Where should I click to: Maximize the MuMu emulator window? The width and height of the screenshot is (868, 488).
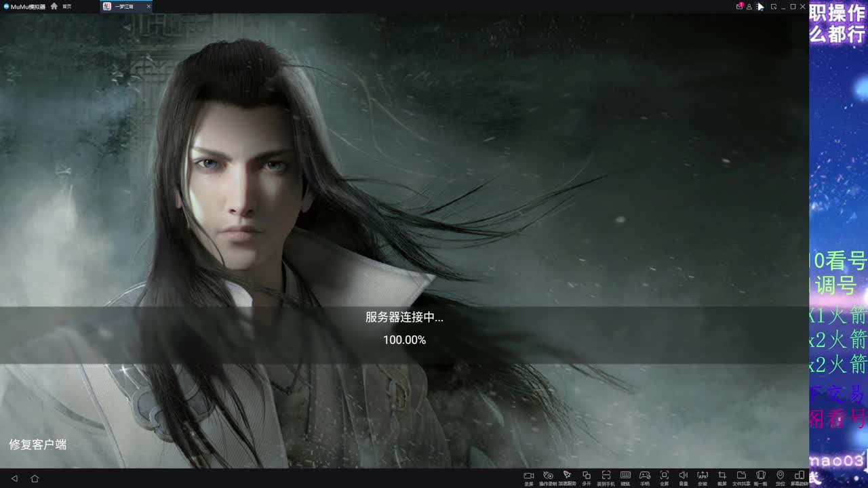coord(793,6)
